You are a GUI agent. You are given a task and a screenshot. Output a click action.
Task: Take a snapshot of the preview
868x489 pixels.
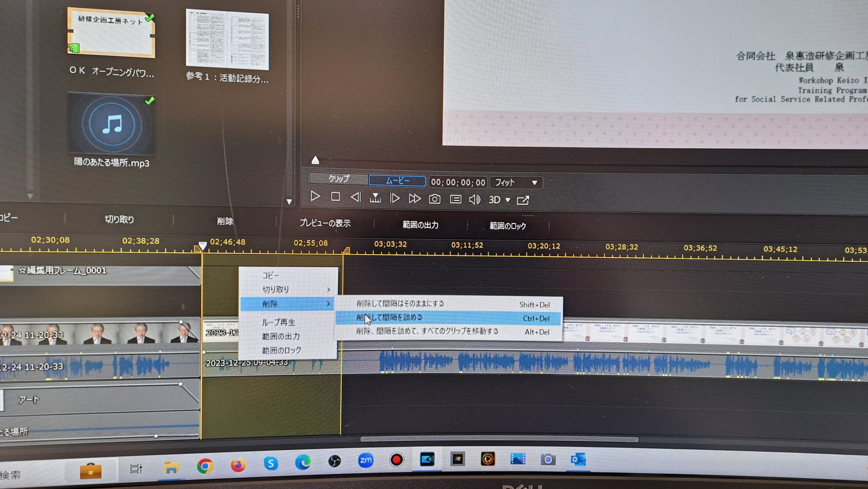(435, 199)
